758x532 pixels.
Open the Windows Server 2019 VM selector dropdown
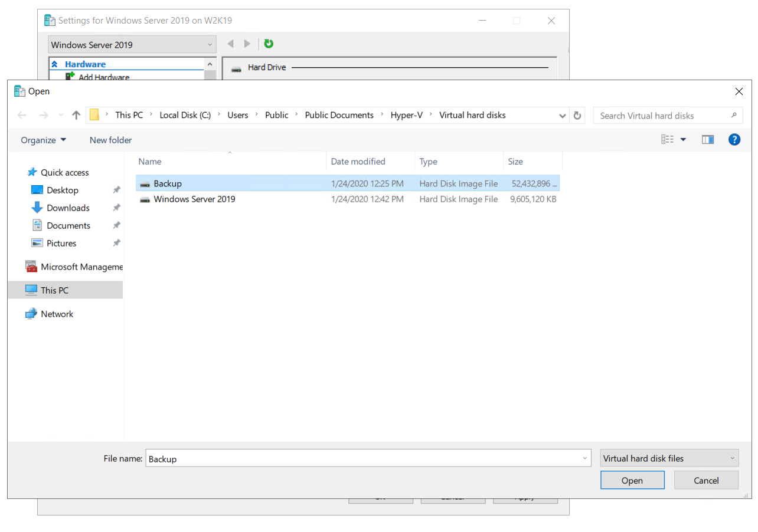133,45
